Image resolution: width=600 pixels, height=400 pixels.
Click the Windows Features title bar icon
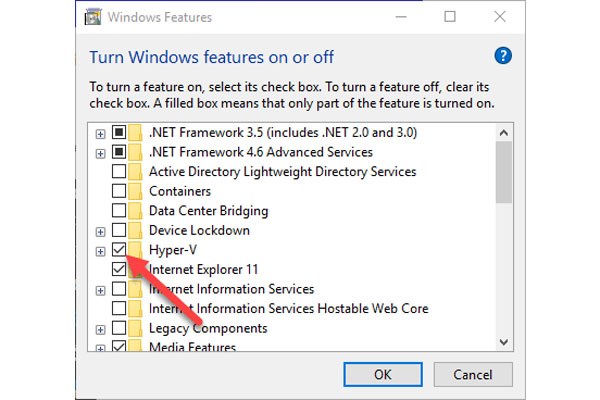point(93,17)
